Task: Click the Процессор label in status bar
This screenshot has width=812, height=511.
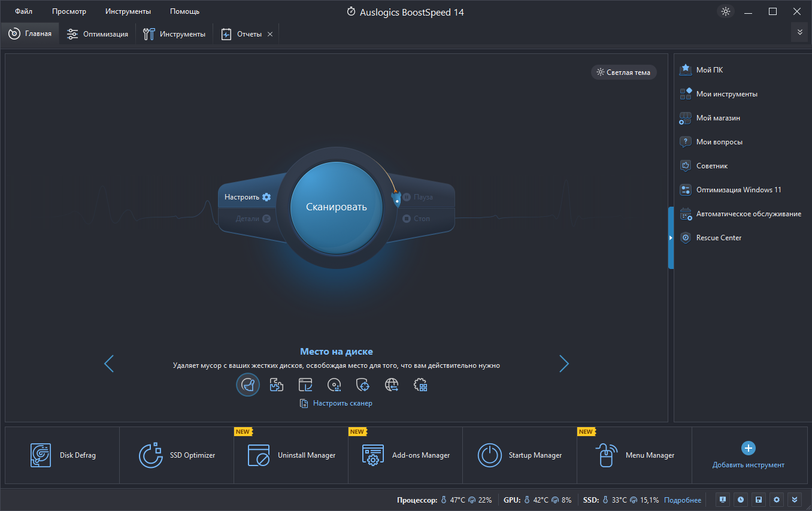Action: (417, 500)
